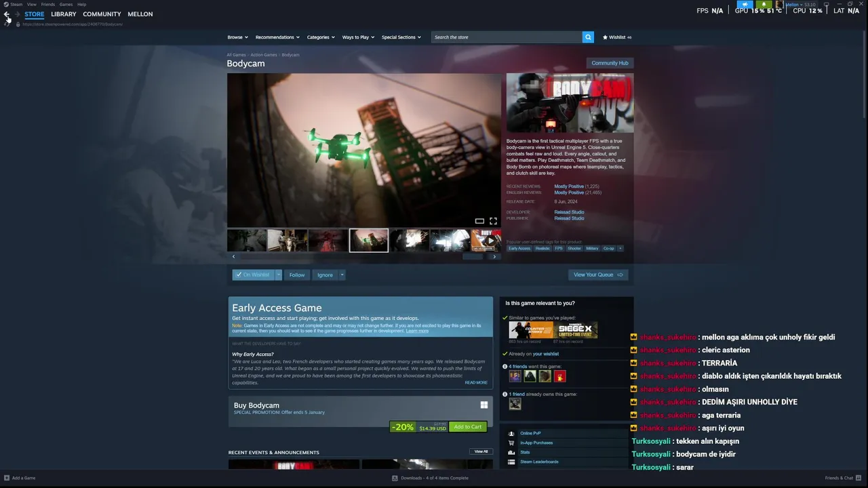Enter fullscreen for the screenshot viewer
868x488 pixels.
493,221
